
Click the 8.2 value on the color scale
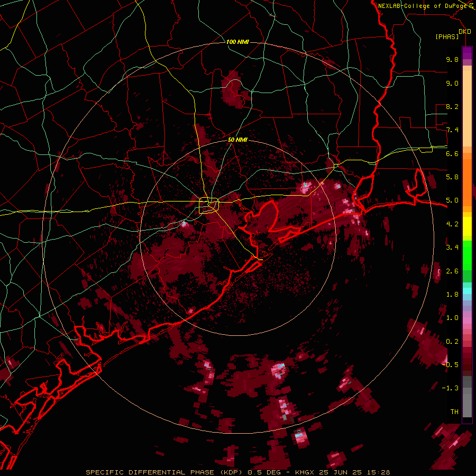[452, 106]
